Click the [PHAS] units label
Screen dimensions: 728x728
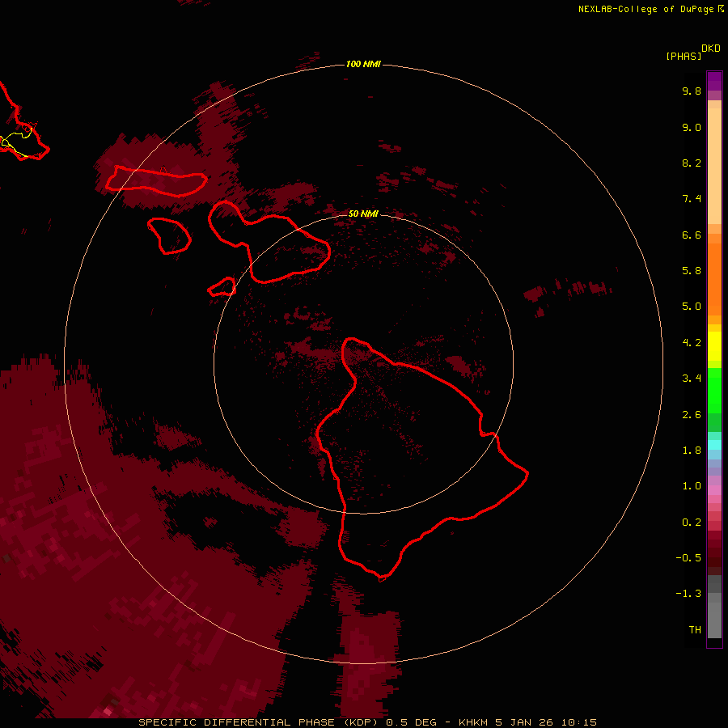[x=684, y=56]
